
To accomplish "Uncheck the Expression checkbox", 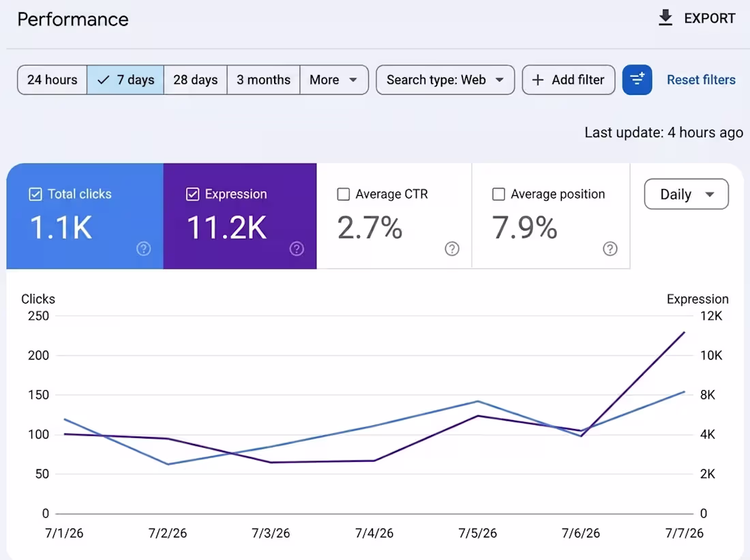I will pyautogui.click(x=192, y=194).
